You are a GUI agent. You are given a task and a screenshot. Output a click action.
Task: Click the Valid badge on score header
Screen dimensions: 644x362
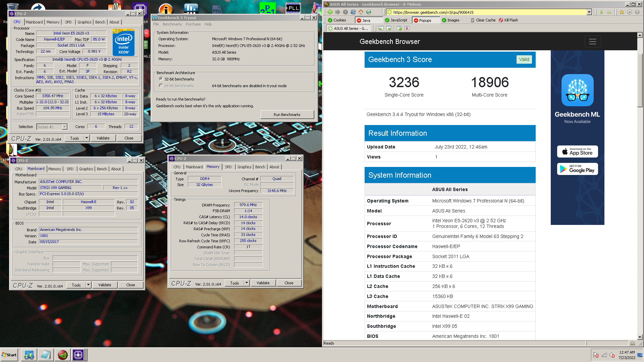pos(524,59)
